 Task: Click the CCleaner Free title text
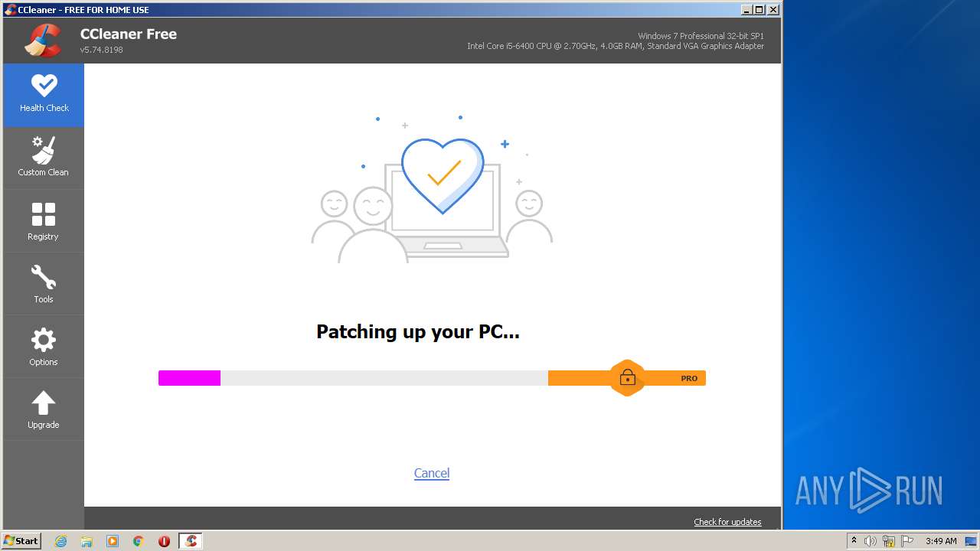129,34
